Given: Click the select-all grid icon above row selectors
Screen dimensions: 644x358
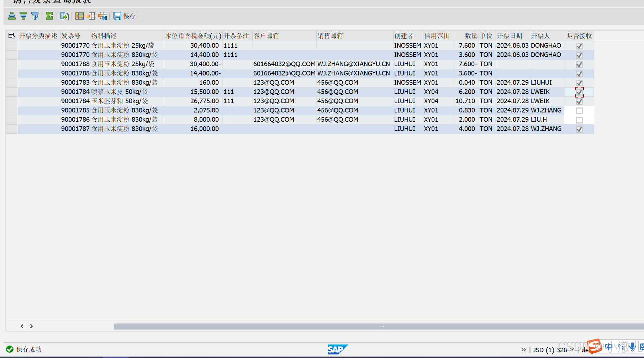Looking at the screenshot, I should click(11, 35).
